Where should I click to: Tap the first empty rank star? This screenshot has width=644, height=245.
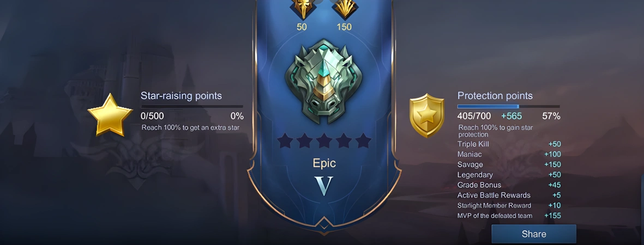(x=285, y=140)
